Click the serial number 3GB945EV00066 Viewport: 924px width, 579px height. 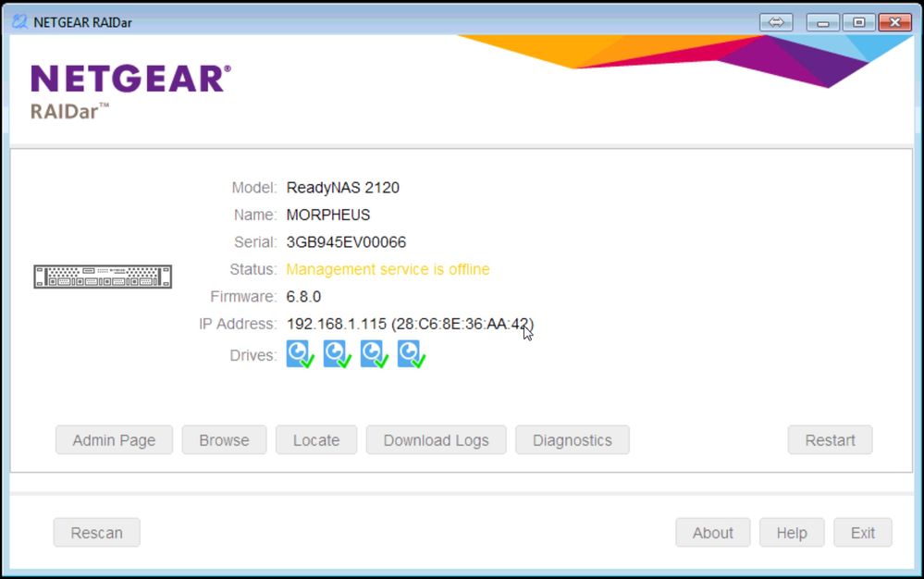346,242
